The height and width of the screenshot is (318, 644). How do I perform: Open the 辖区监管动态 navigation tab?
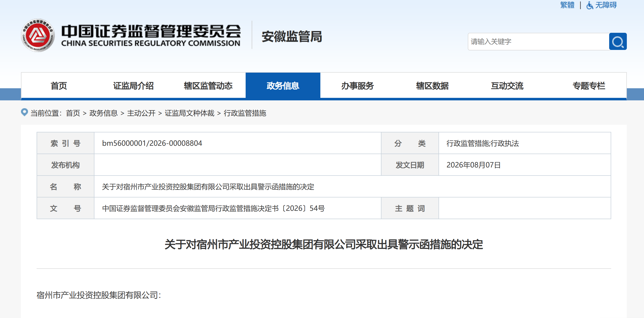[x=208, y=86]
